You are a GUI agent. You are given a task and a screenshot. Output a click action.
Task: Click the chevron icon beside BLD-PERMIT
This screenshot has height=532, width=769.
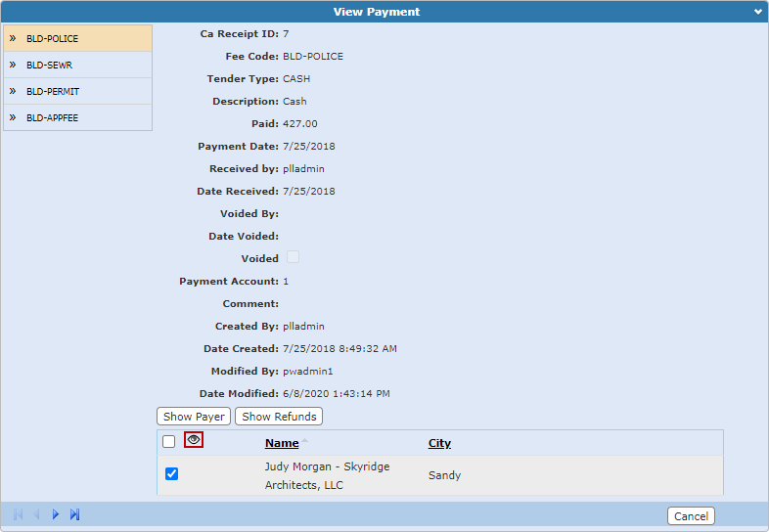pos(13,91)
